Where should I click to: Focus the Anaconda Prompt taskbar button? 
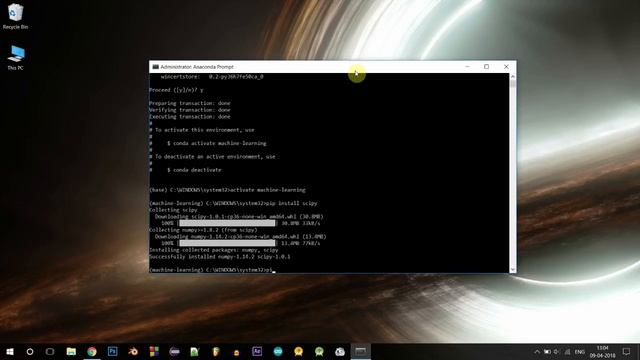(360, 351)
